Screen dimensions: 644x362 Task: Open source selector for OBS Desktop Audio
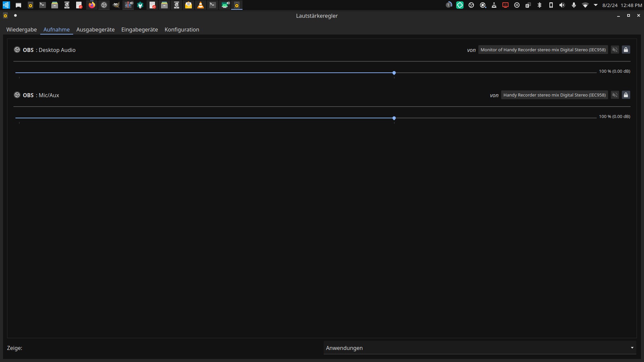coord(543,50)
